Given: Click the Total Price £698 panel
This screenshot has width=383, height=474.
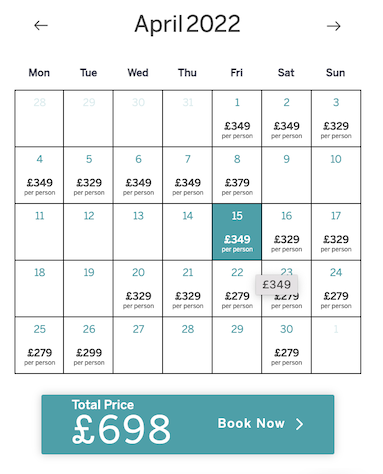Looking at the screenshot, I should pyautogui.click(x=188, y=424).
